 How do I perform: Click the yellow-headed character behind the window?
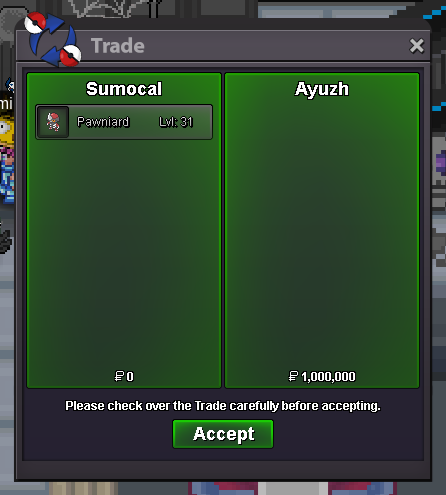pyautogui.click(x=7, y=157)
